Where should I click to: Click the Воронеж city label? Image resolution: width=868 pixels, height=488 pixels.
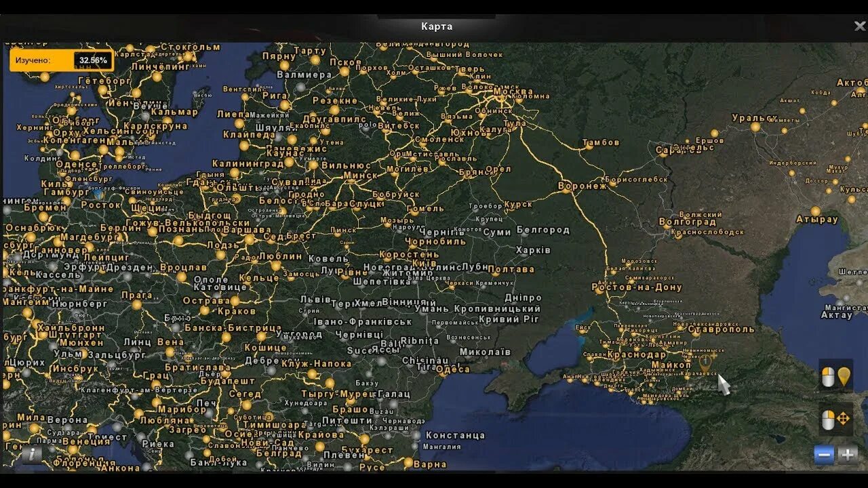click(583, 186)
